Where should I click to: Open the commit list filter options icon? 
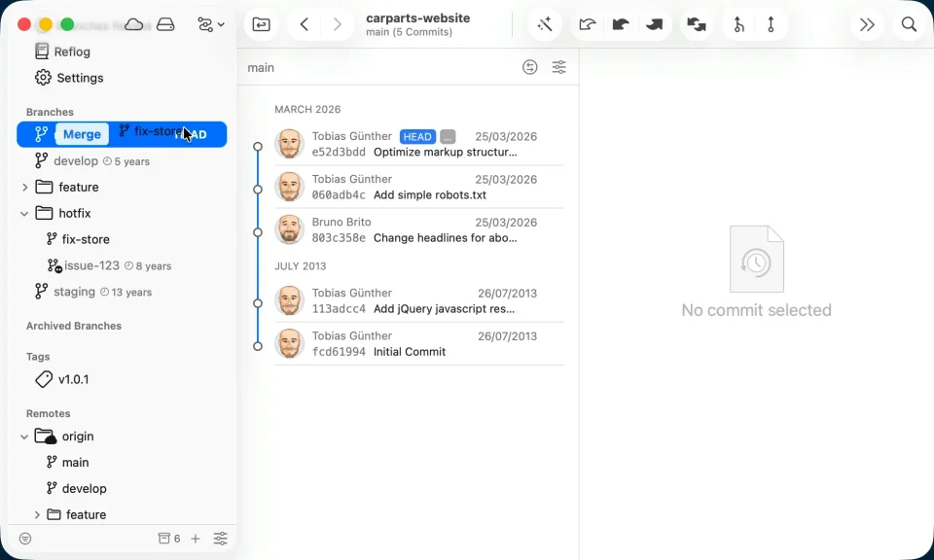(x=558, y=67)
